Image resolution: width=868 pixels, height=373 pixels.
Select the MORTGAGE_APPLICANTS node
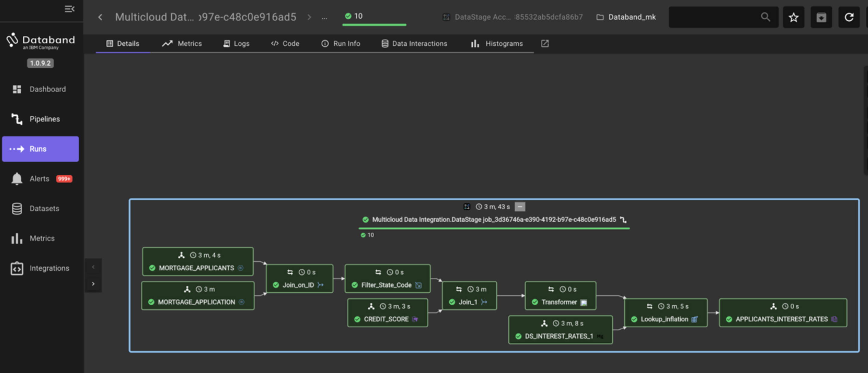click(198, 262)
